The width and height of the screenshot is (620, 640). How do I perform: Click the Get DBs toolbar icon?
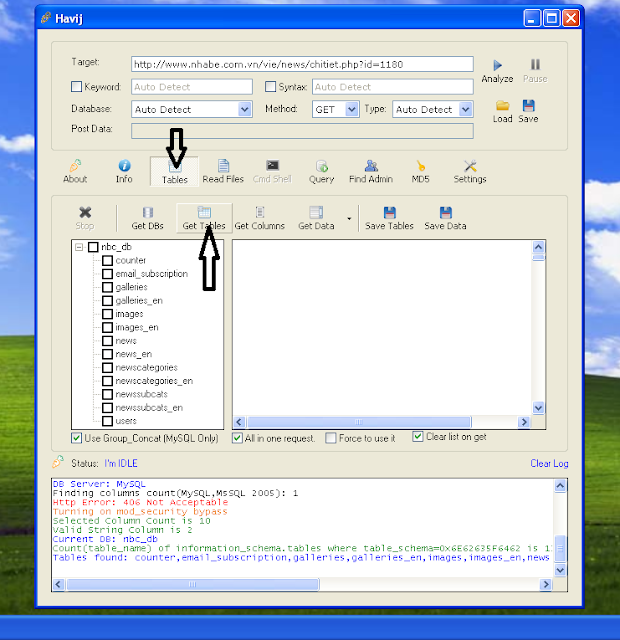pyautogui.click(x=148, y=212)
